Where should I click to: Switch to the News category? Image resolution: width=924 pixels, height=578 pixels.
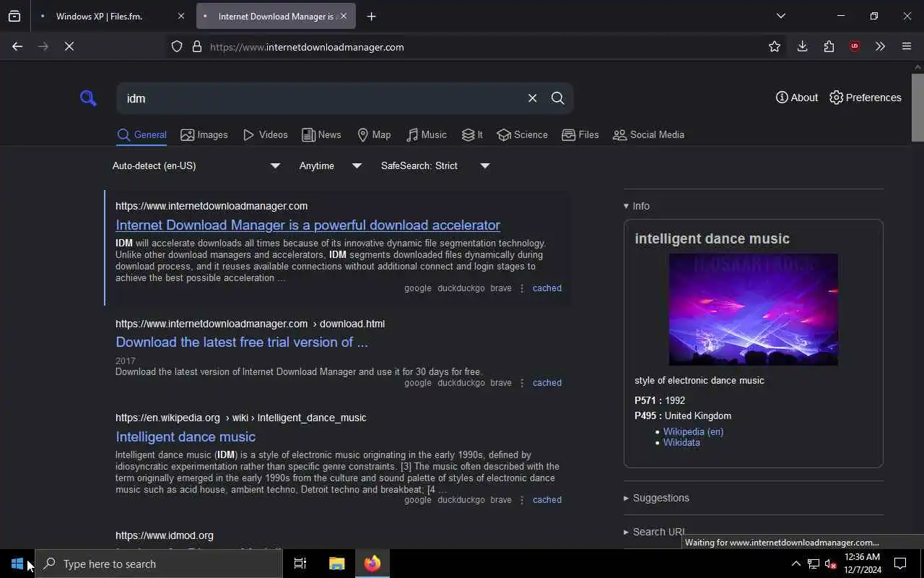[x=321, y=135]
